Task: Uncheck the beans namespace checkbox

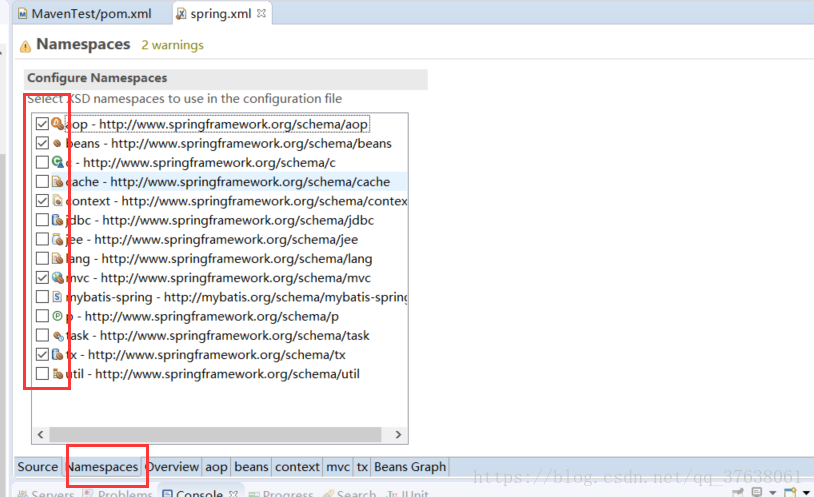Action: (x=42, y=143)
